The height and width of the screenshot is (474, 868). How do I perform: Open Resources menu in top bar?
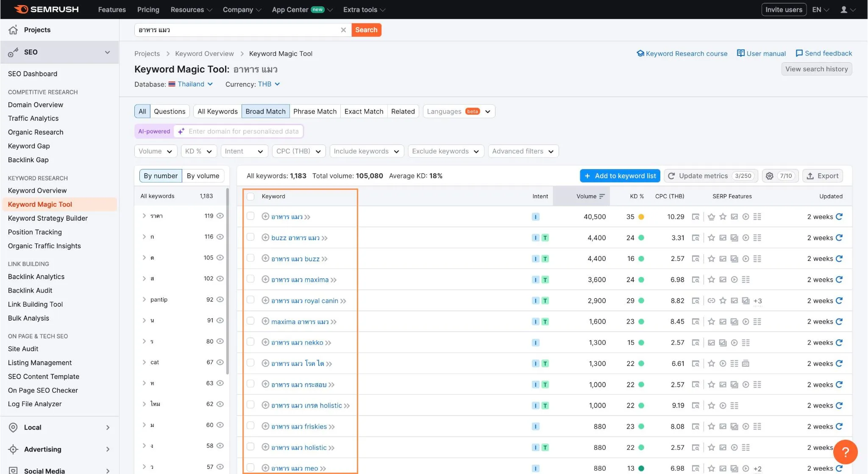point(191,9)
